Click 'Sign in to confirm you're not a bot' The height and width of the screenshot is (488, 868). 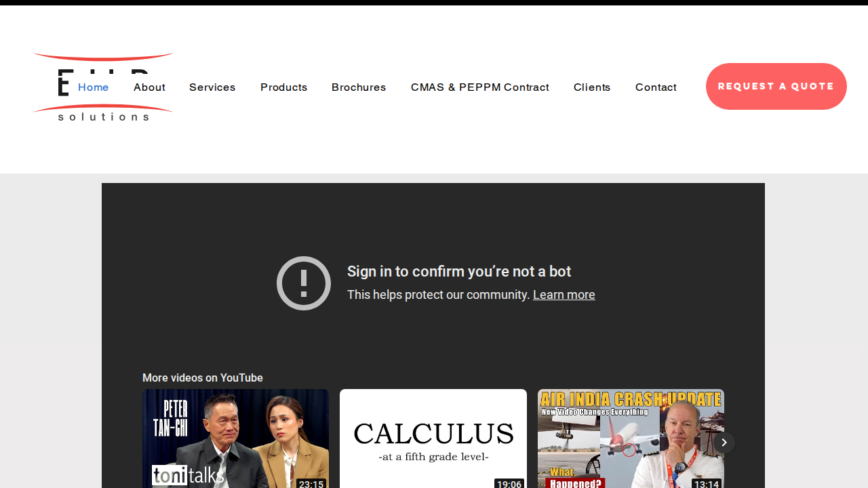tap(459, 272)
